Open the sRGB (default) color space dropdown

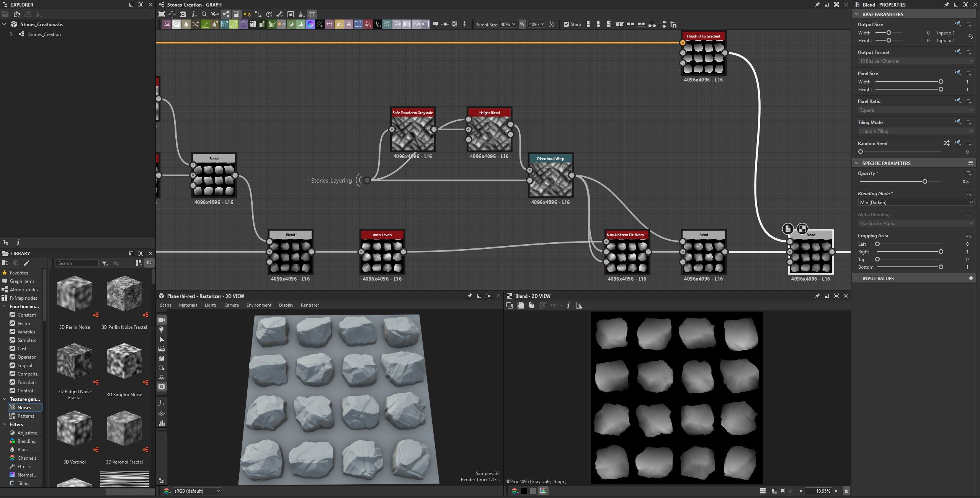[x=196, y=491]
